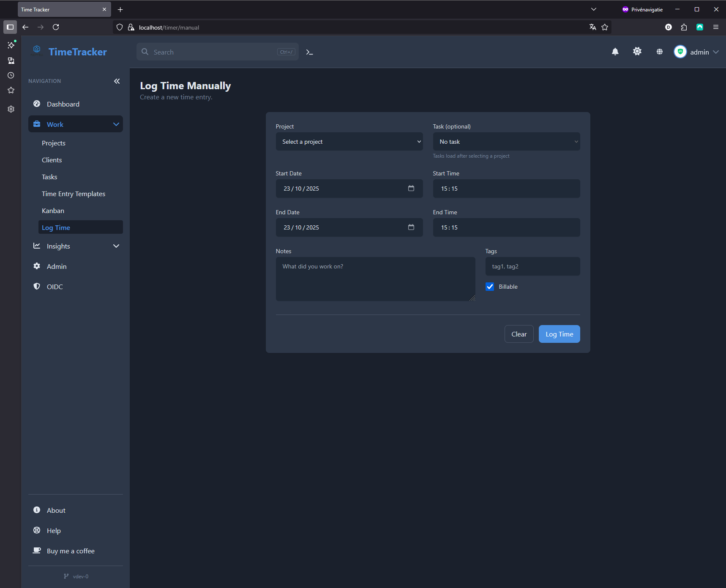The image size is (726, 588).
Task: Open the command palette terminal icon
Action: [x=309, y=52]
